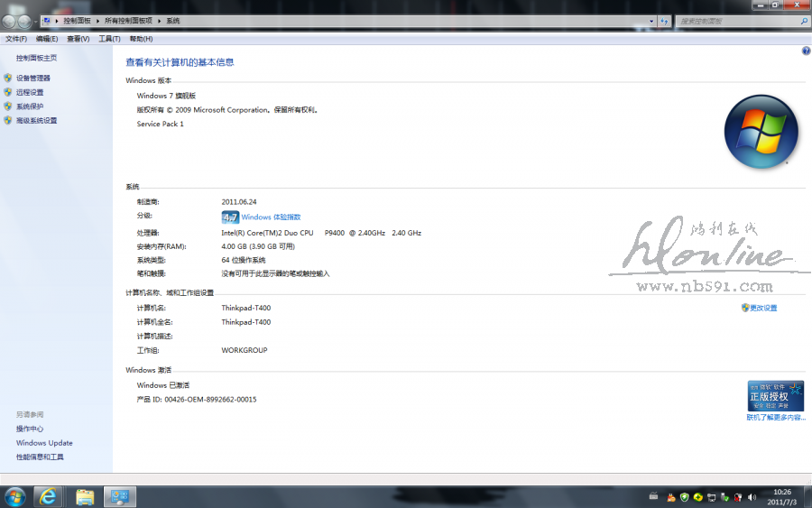The height and width of the screenshot is (508, 812).
Task: Click the help question mark icon
Action: click(x=806, y=51)
